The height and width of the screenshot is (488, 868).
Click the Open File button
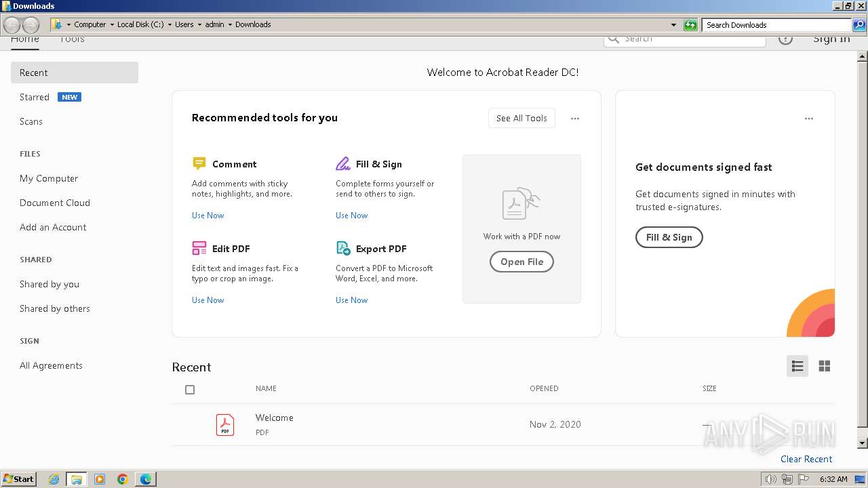point(521,262)
